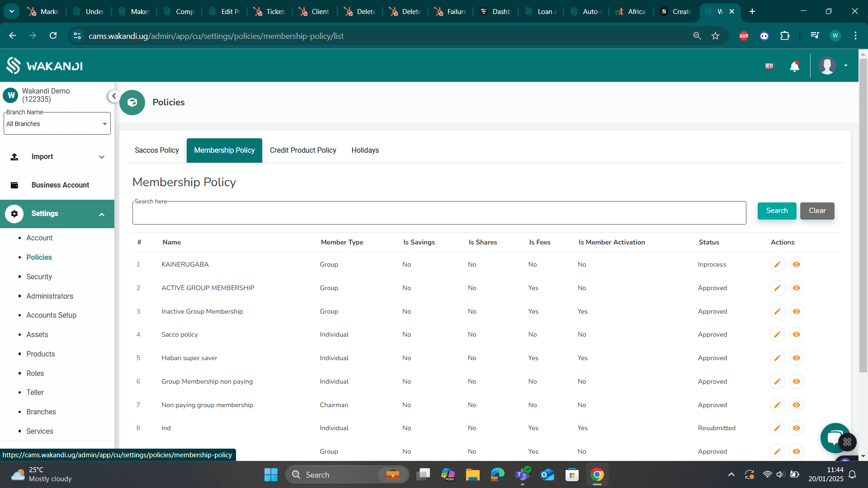Expand the Import menu chevron

[x=102, y=157]
